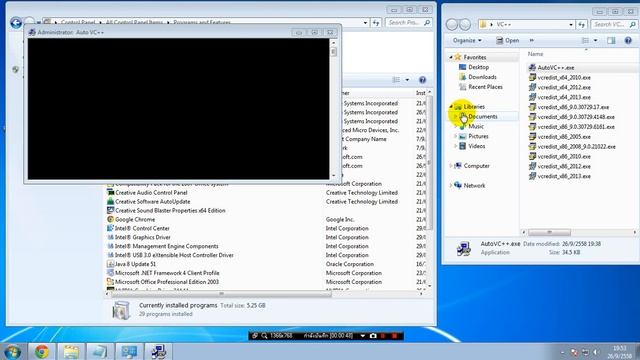Switch to AutoVC++ taskbar button
This screenshot has height=360, width=640.
tap(158, 351)
